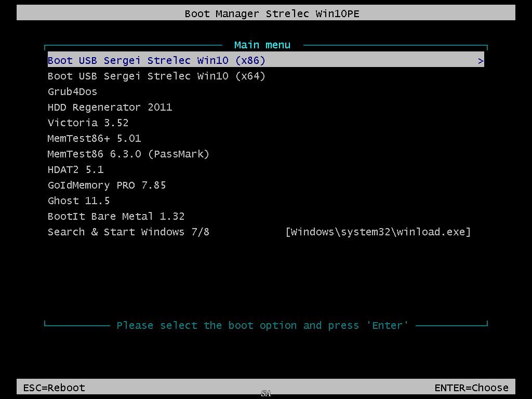Click the Main menu heading
Viewport: 532px width, 399px height.
click(262, 45)
